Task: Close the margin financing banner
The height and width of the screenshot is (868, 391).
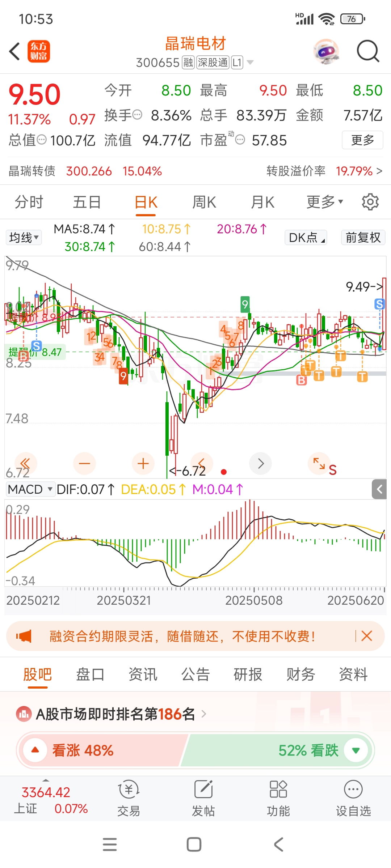Action: [x=366, y=636]
